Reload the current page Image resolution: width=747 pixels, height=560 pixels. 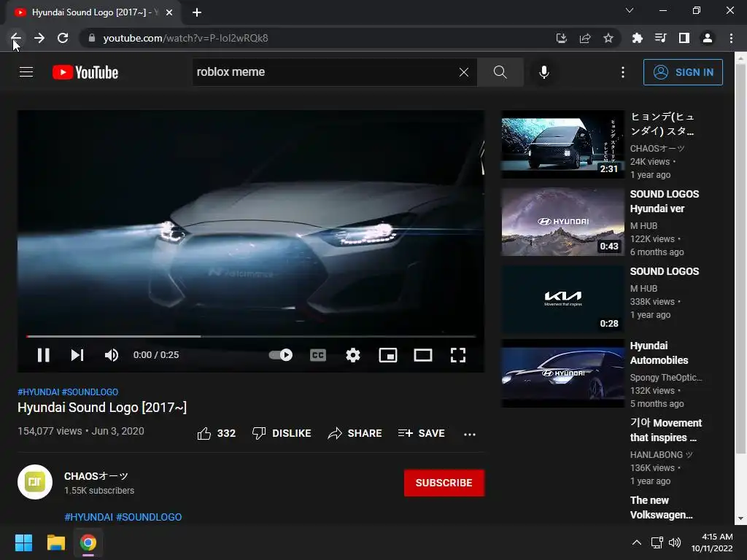[x=63, y=38]
